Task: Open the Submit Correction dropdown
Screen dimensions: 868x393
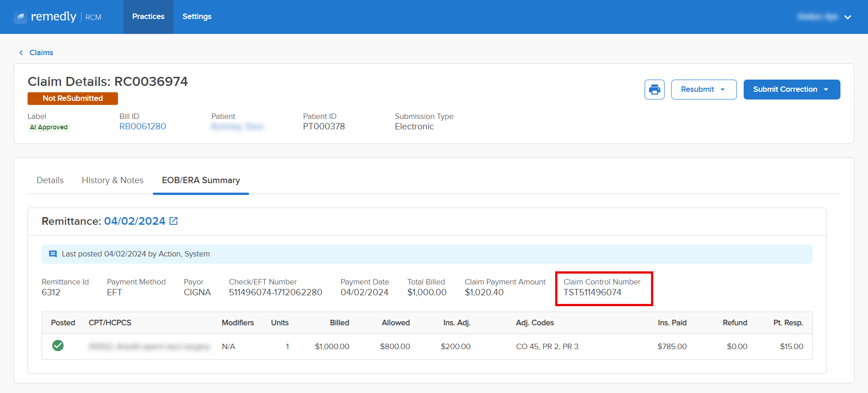Action: click(791, 90)
